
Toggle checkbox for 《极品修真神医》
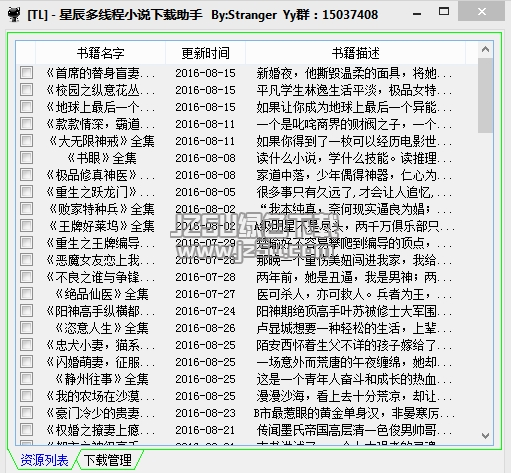pos(26,175)
